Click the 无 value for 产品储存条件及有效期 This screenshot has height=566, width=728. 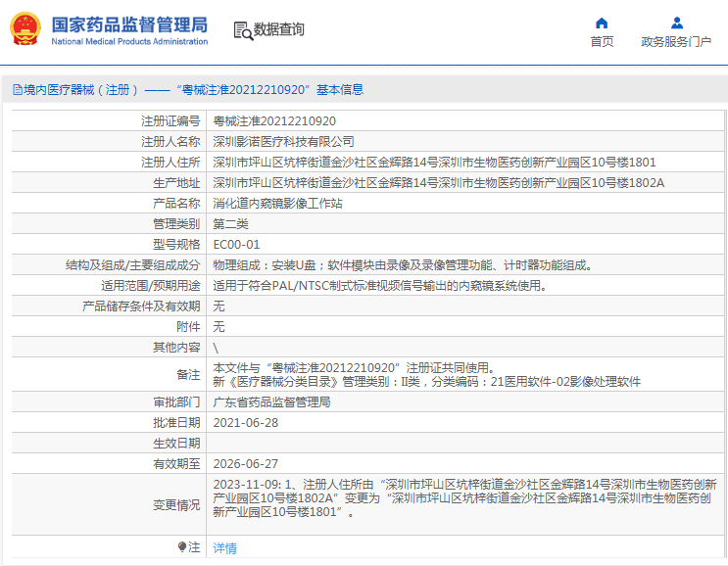point(218,307)
